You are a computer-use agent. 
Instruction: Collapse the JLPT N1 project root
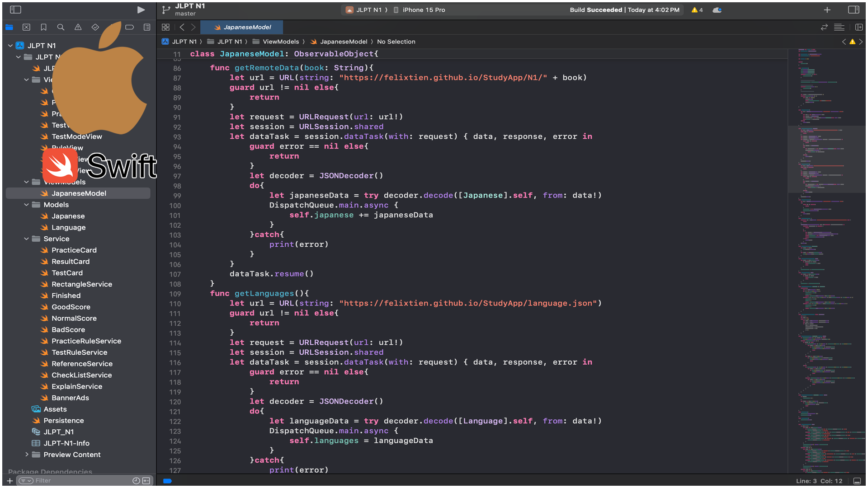click(x=10, y=46)
